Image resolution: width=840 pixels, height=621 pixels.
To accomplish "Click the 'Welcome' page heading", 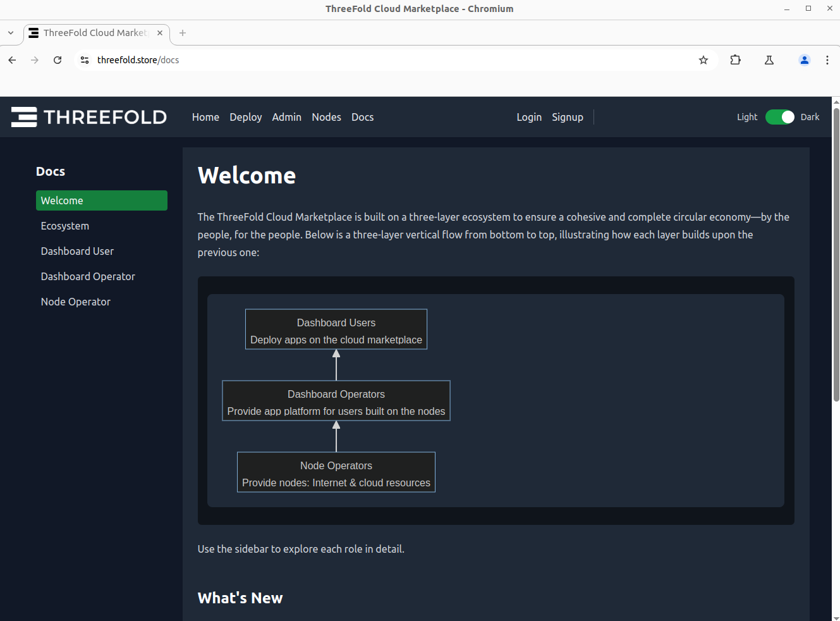I will click(247, 175).
